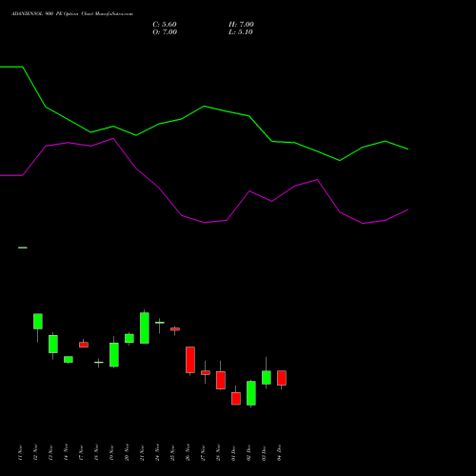Select the last red candlestick for 04 Dec

(x=282, y=378)
